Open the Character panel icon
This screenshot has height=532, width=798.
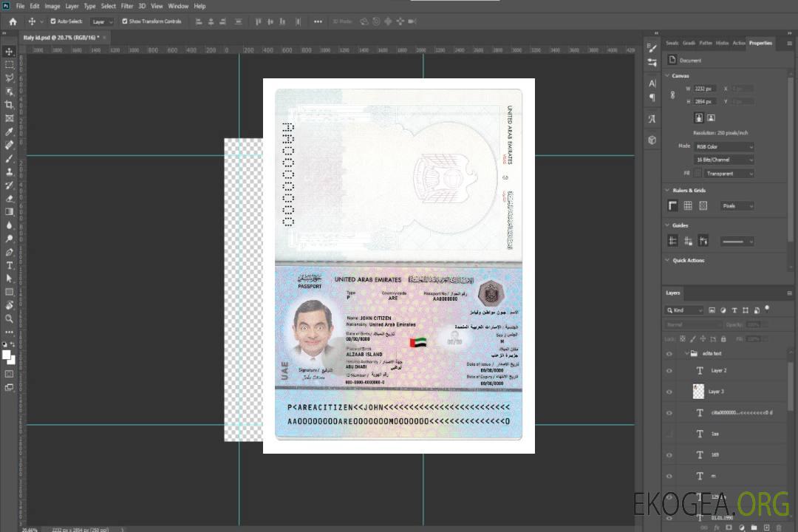pyautogui.click(x=652, y=83)
